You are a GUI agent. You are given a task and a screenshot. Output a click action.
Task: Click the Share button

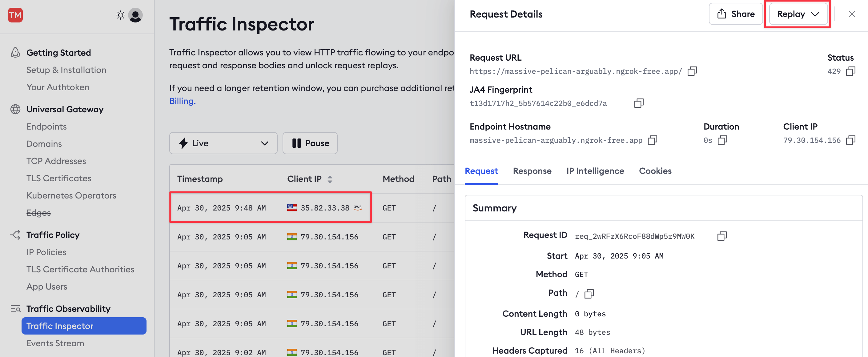click(736, 14)
